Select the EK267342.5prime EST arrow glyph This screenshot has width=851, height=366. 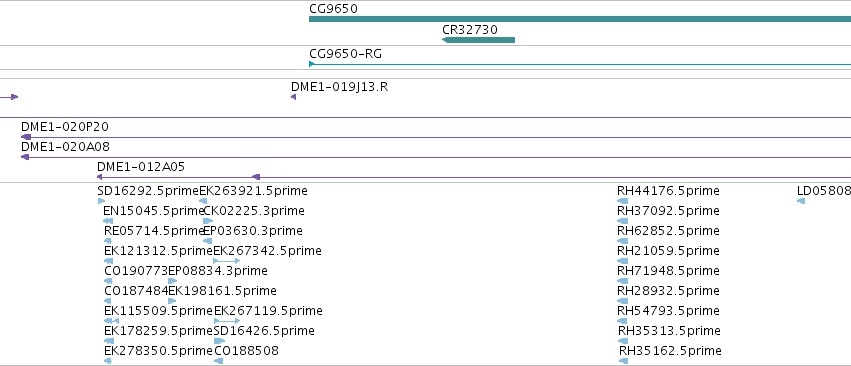pyautogui.click(x=227, y=261)
